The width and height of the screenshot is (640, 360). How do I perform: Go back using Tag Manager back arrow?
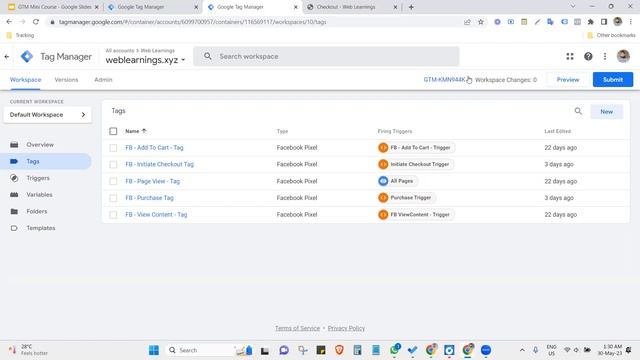[7, 57]
